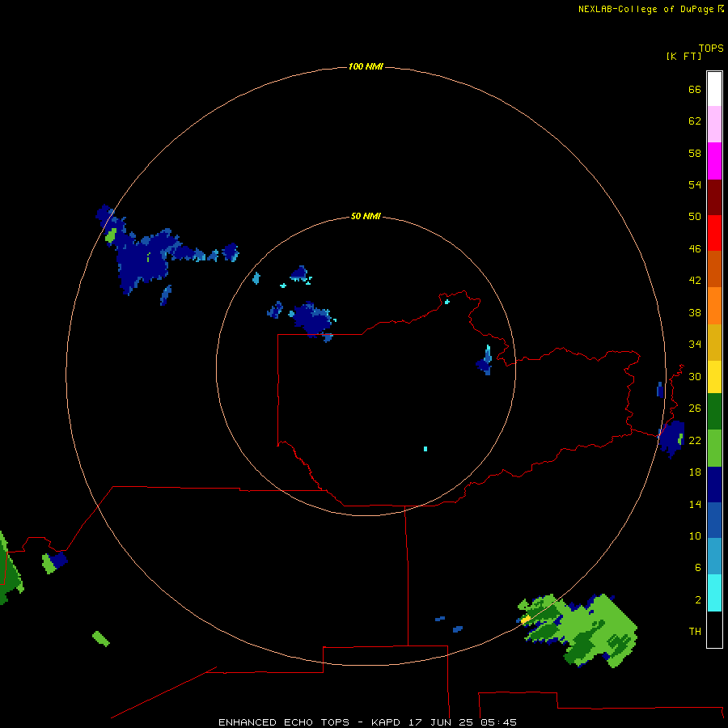Click the lone cyan echo pixel south of center

pyautogui.click(x=425, y=448)
